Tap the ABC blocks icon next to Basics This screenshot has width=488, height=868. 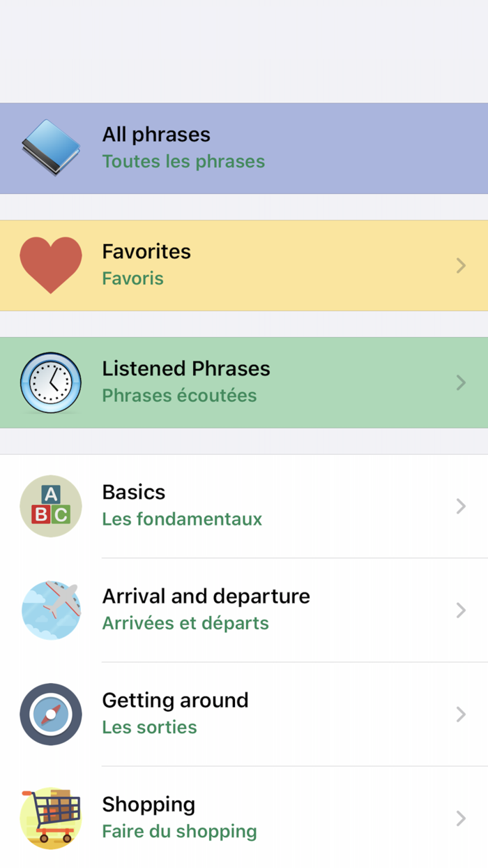51,506
